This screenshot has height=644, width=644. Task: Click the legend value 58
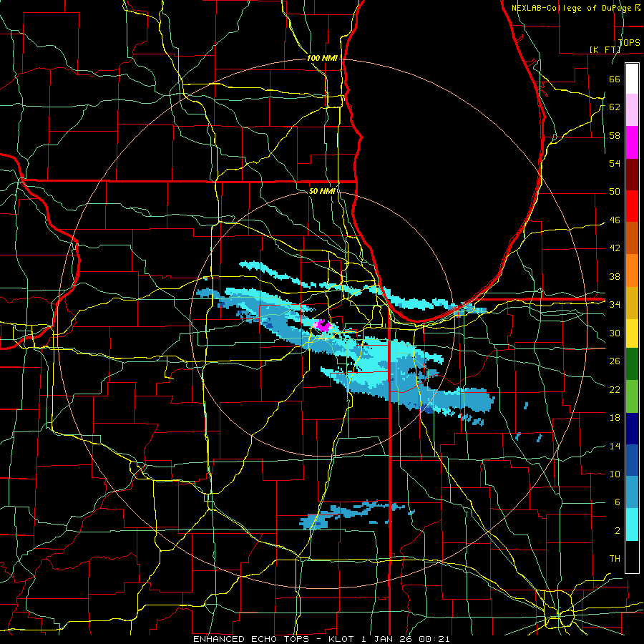pyautogui.click(x=615, y=135)
